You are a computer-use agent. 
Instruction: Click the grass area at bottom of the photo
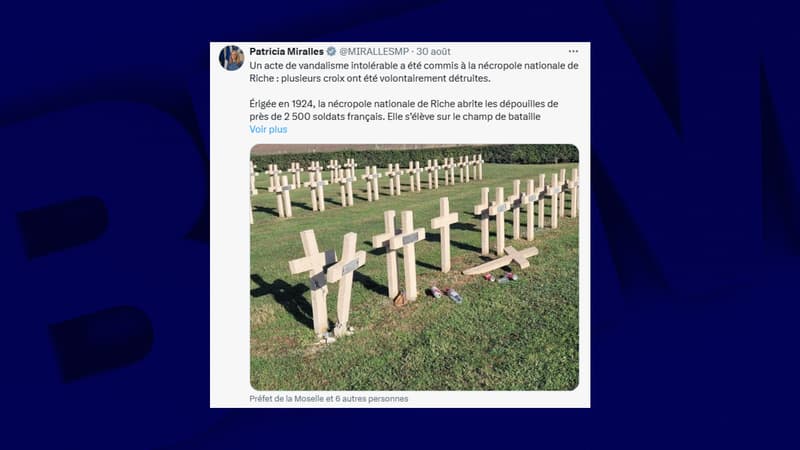click(414, 362)
